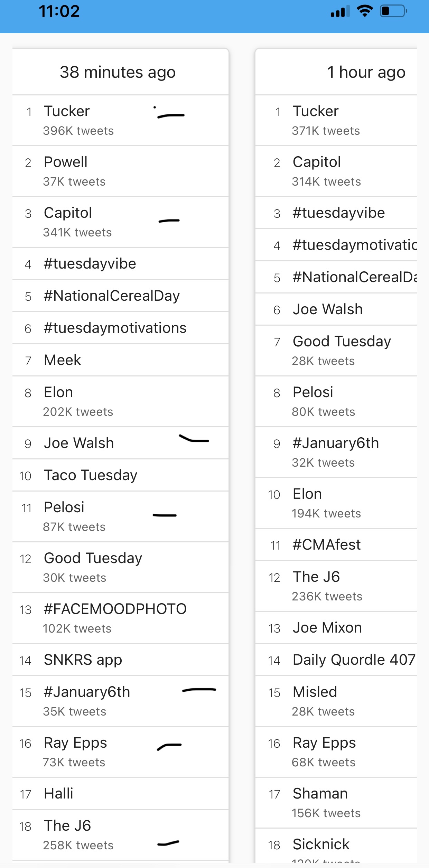Open Misled trend with 28K tweets
The height and width of the screenshot is (868, 429).
tap(336, 701)
